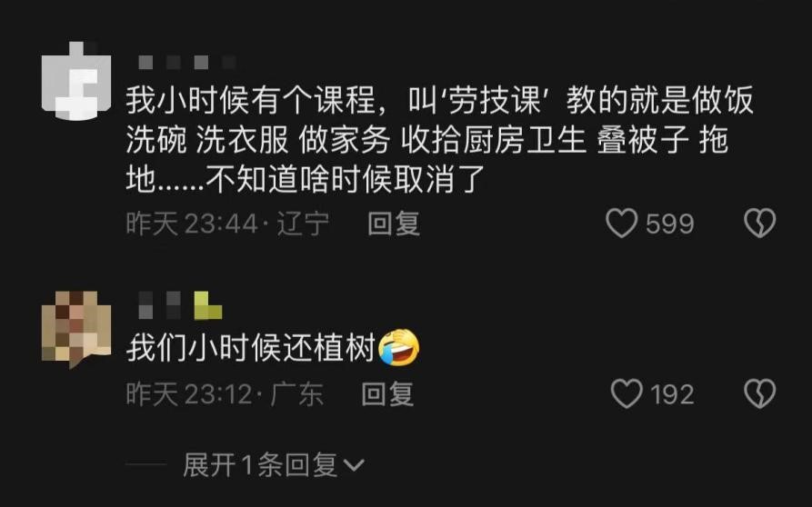
Task: Expand 展开1条回复 to show replies
Action: 274,464
